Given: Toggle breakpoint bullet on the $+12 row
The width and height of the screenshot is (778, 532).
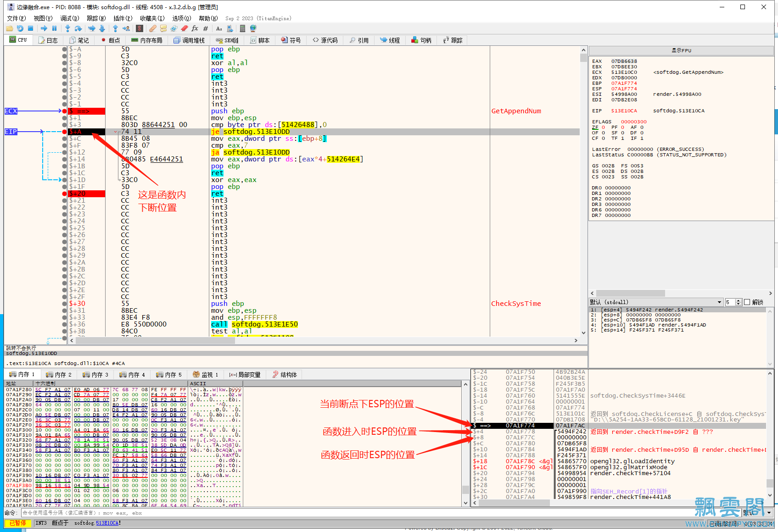Looking at the screenshot, I should point(64,152).
